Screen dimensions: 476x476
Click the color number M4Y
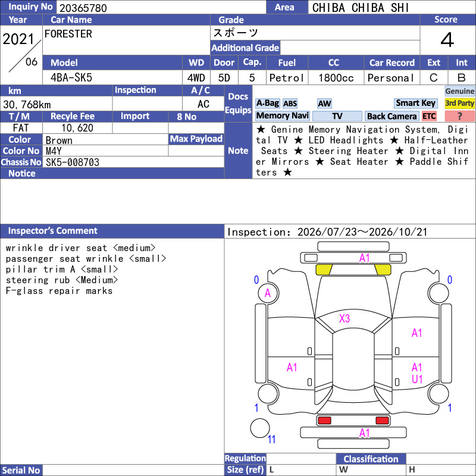(54, 151)
